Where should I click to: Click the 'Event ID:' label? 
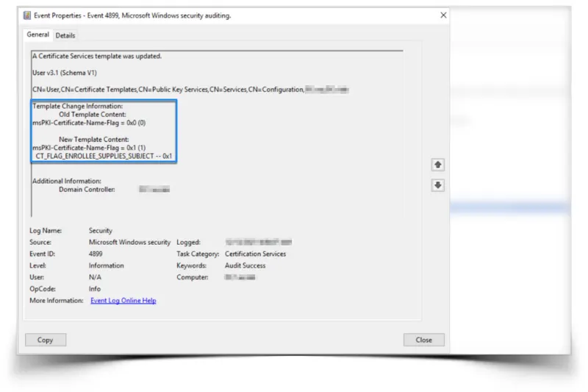coord(42,254)
